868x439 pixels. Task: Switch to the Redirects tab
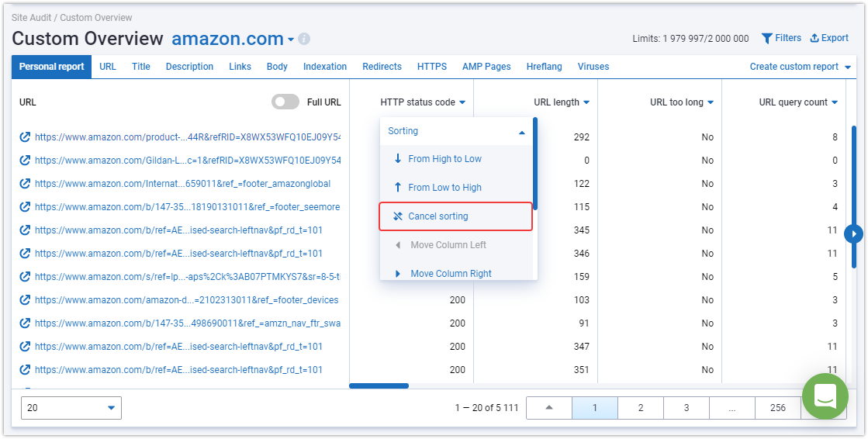382,67
